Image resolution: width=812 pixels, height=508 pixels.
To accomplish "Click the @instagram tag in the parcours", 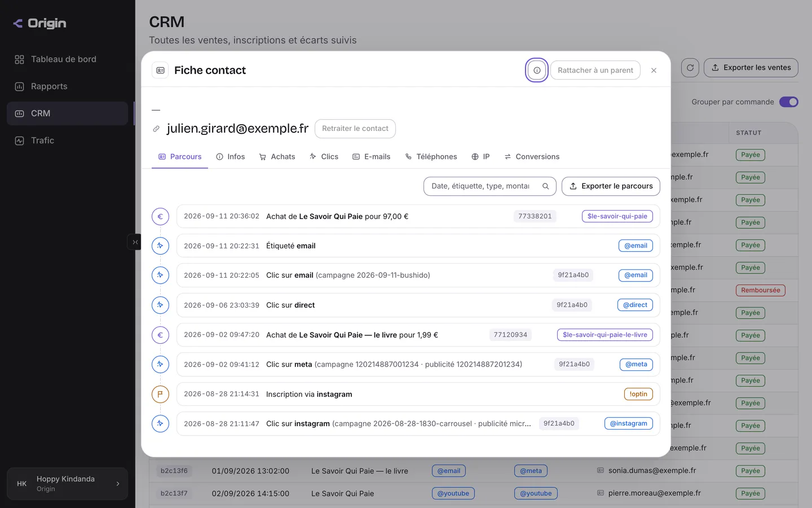I will 629,423.
